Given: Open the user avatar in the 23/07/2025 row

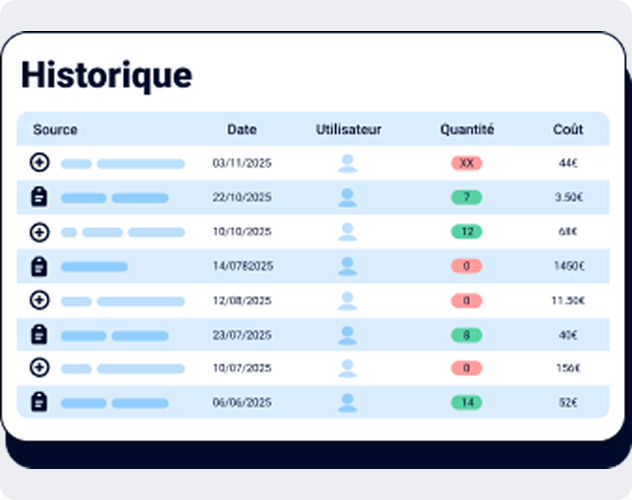Looking at the screenshot, I should pos(347,335).
